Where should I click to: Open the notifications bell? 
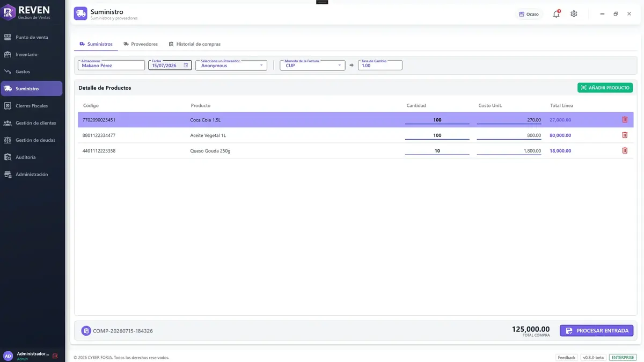point(557,14)
